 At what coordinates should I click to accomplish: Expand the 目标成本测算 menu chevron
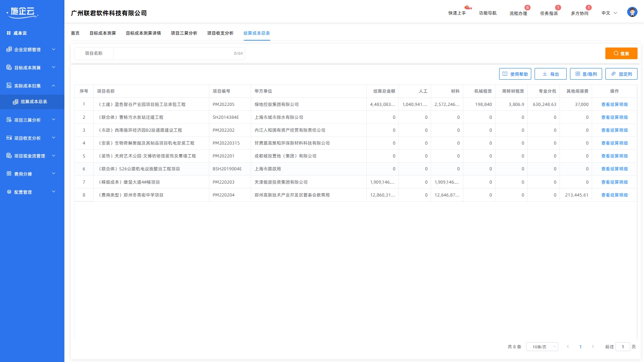[x=54, y=68]
